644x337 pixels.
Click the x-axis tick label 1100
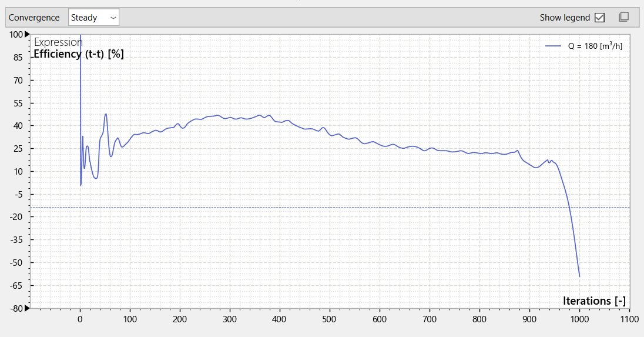click(x=629, y=319)
